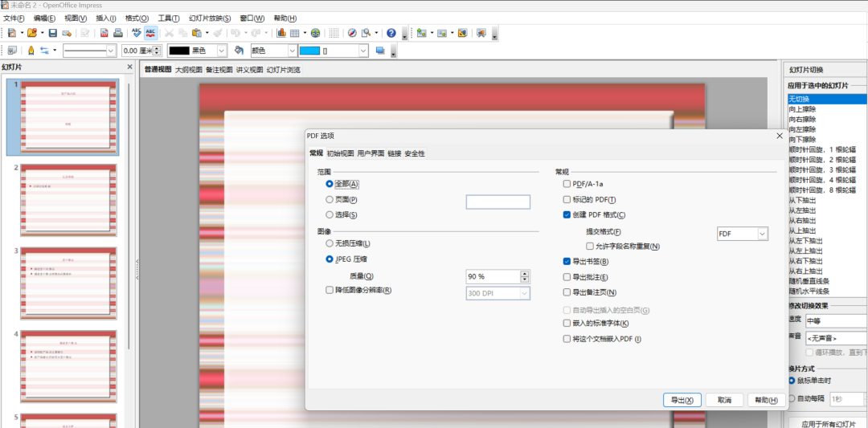Click the 取消 button
This screenshot has width=868, height=428.
pos(724,400)
